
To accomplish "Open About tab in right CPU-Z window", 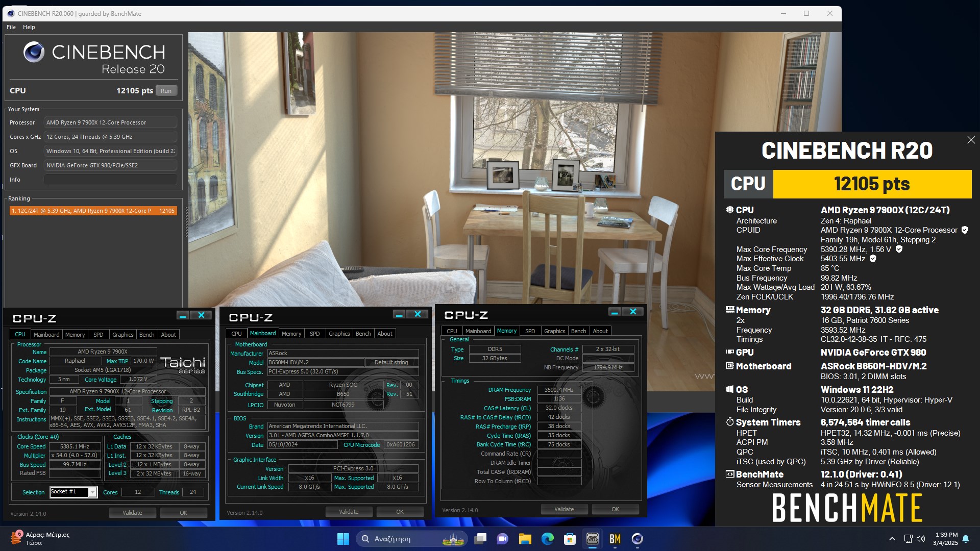I will click(x=600, y=331).
